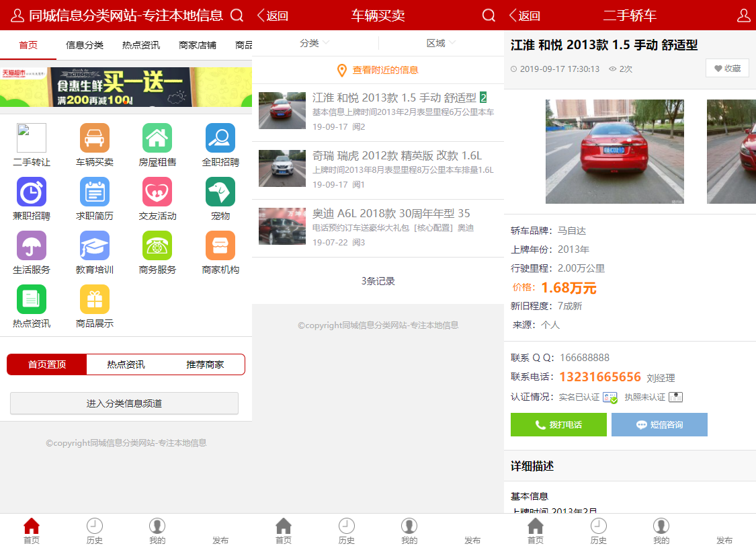Viewport: 756px width, 546px height.
Task: Click the search icon in home screen header
Action: click(x=237, y=15)
